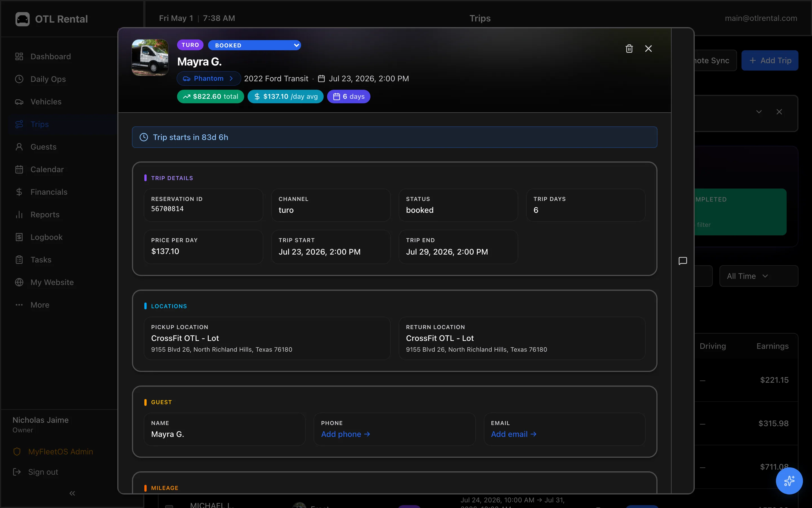
Task: Open the BOOKED status dropdown
Action: click(x=254, y=45)
